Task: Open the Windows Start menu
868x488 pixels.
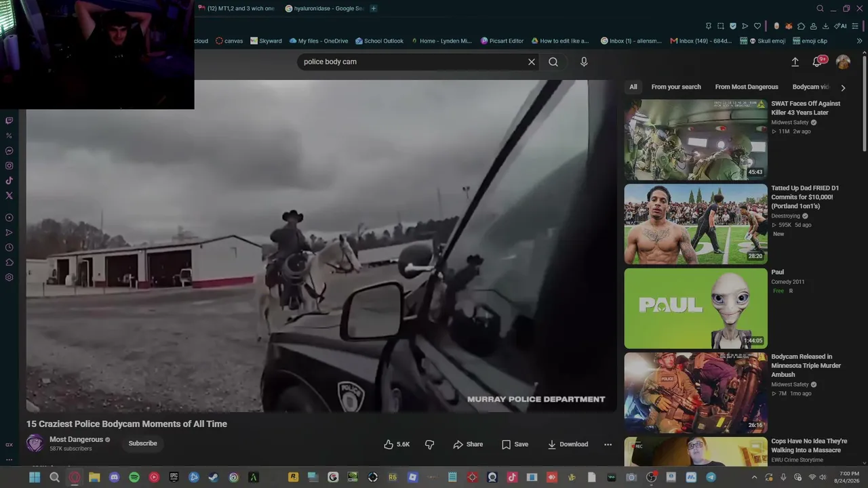Action: 35,477
